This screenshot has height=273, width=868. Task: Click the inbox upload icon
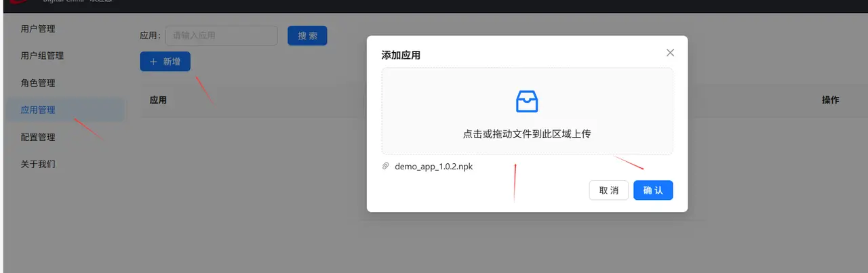pos(527,102)
